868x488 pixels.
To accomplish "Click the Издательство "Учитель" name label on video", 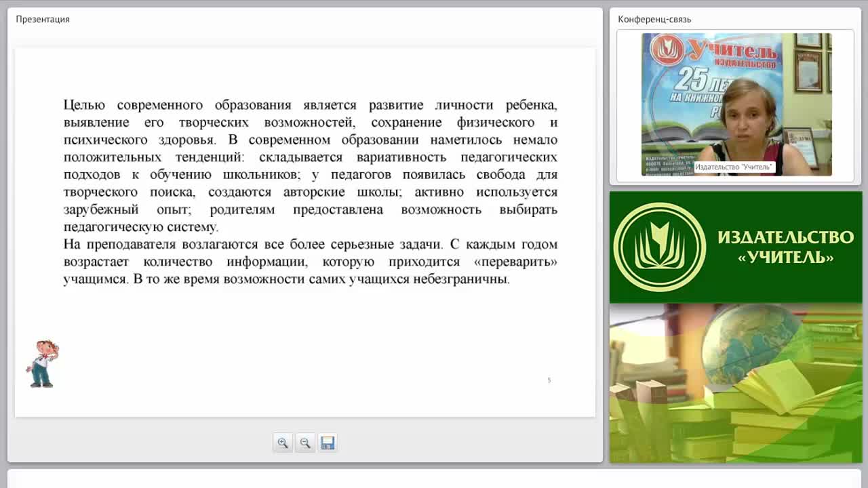I will pyautogui.click(x=734, y=167).
